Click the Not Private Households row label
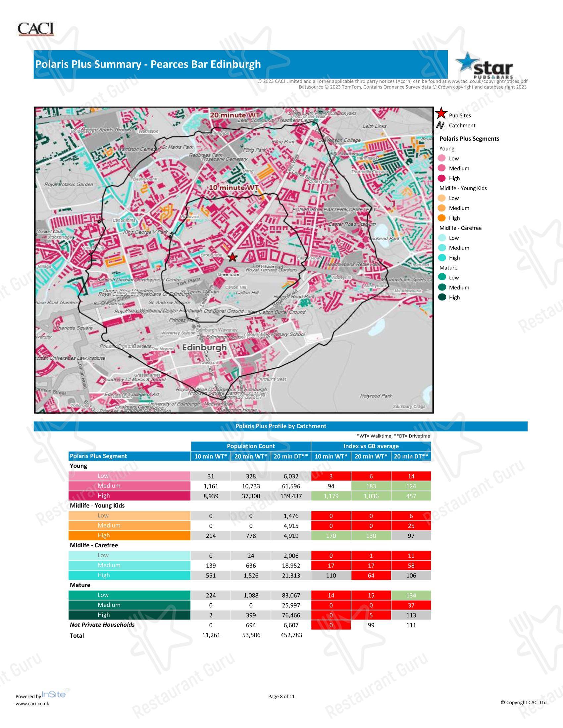Viewport: 563px width, 728px height. 102,625
